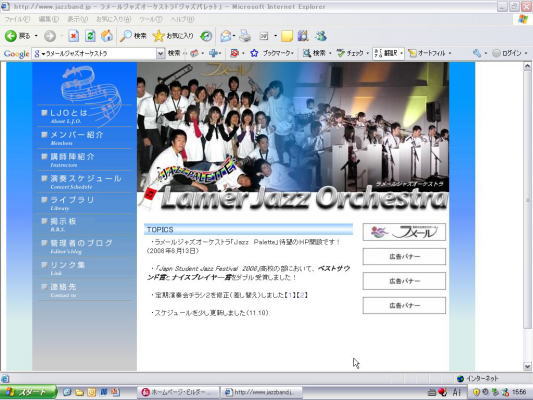Open the 'メンバー紹介' Members link

tap(72, 138)
